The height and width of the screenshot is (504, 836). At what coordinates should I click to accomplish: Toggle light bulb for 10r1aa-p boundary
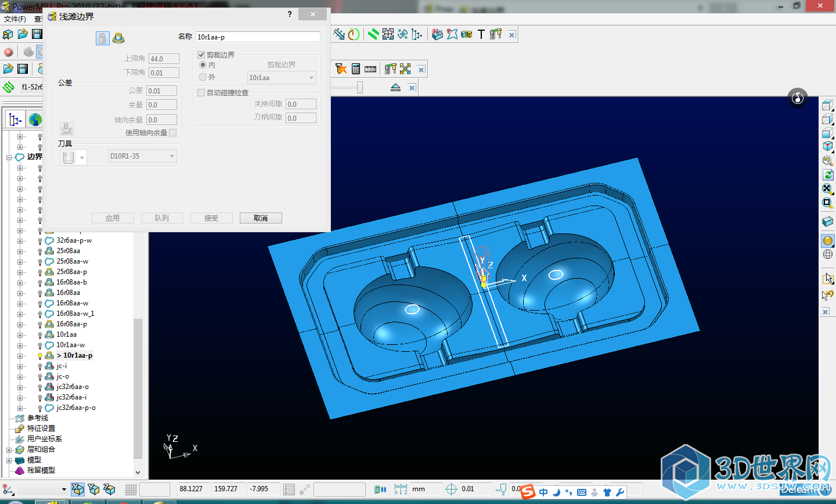tap(40, 355)
